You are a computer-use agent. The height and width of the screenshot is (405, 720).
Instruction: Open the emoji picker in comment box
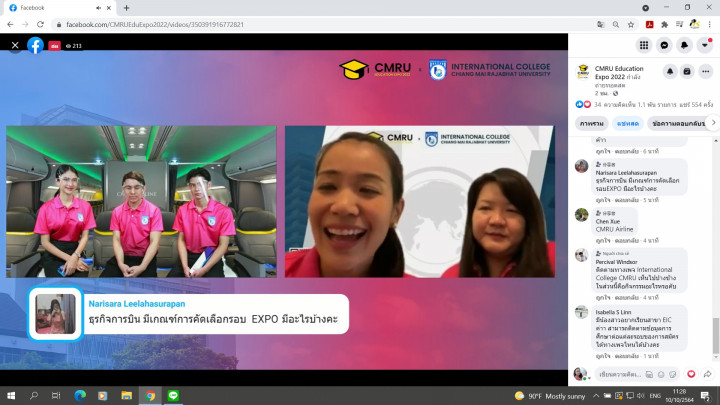pyautogui.click(x=661, y=375)
